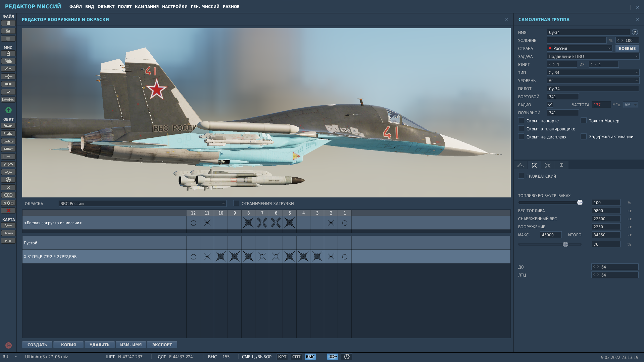Image resolution: width=644 pixels, height=362 pixels.
Task: Click the open mission folder icon
Action: [x=8, y=31]
